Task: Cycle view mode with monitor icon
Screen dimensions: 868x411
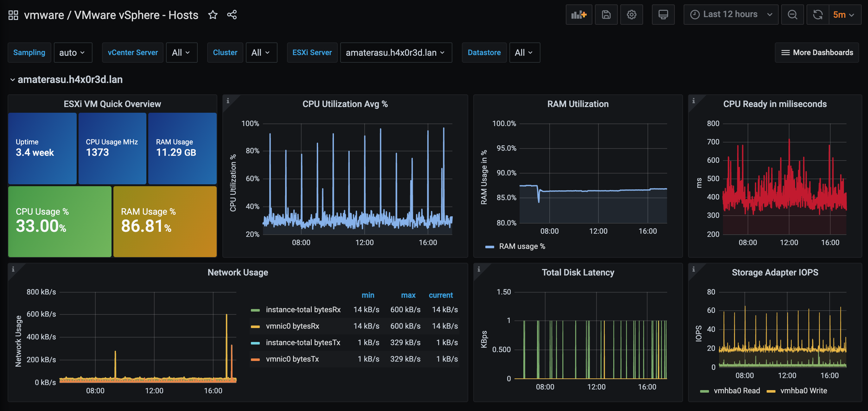Action: (663, 15)
